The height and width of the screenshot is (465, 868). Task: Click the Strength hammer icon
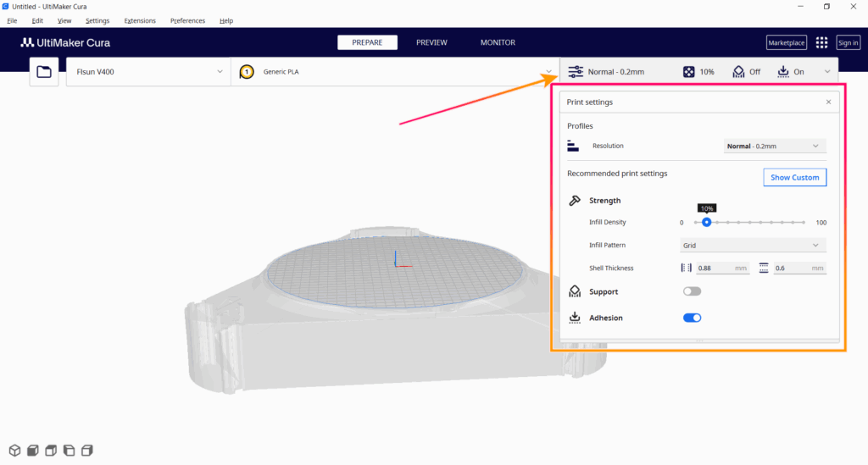tap(575, 200)
